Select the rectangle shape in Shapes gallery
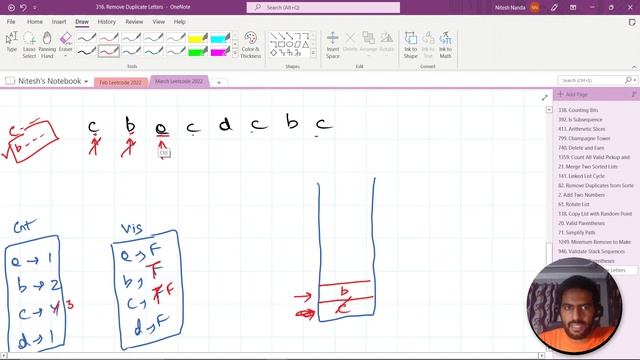This screenshot has width=640, height=360. coord(282,44)
